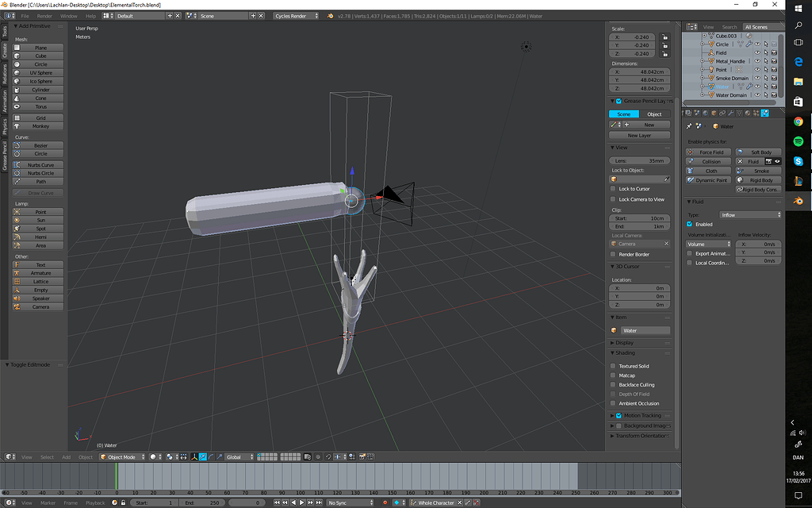The image size is (812, 508).
Task: Click the eyedropper in Lock to Object field
Action: [x=667, y=179]
